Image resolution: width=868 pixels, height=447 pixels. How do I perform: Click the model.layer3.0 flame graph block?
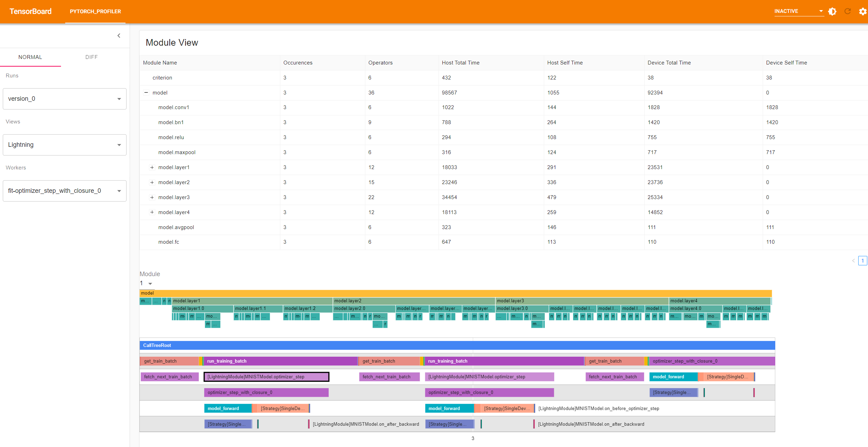point(522,309)
